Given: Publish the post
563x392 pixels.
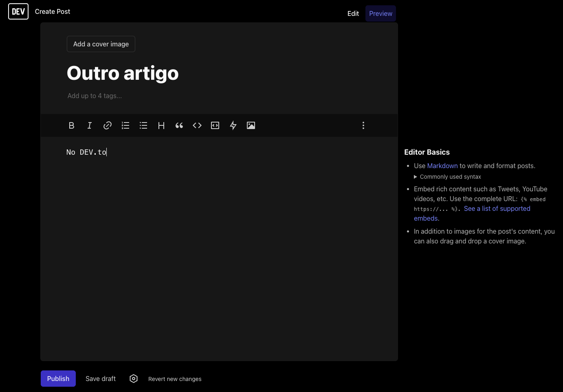Looking at the screenshot, I should click(x=58, y=379).
